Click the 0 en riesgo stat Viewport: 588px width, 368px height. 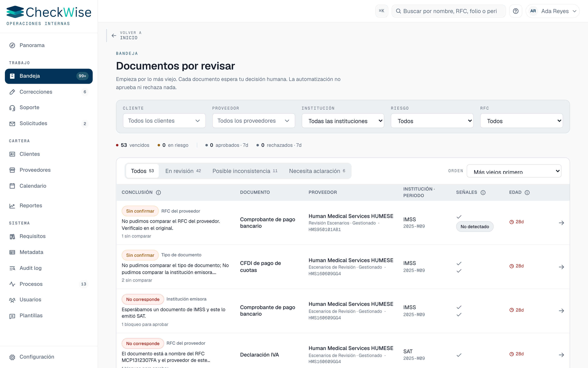(x=173, y=145)
